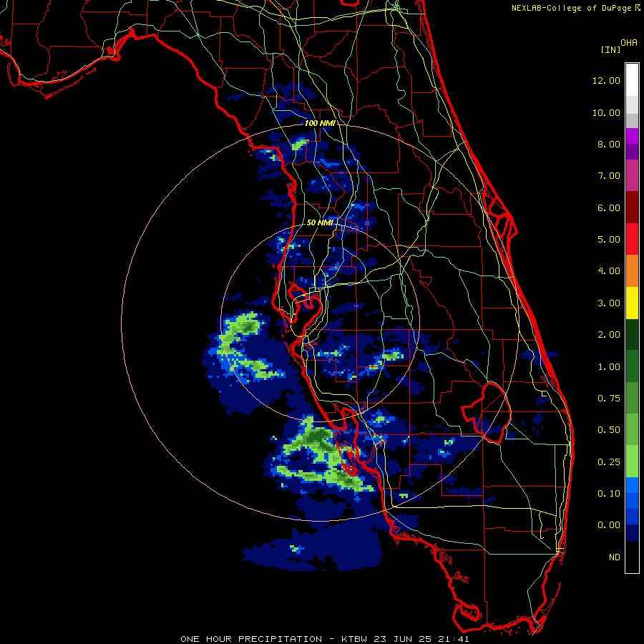
Task: Click the [IN] units label
Action: pyautogui.click(x=610, y=49)
